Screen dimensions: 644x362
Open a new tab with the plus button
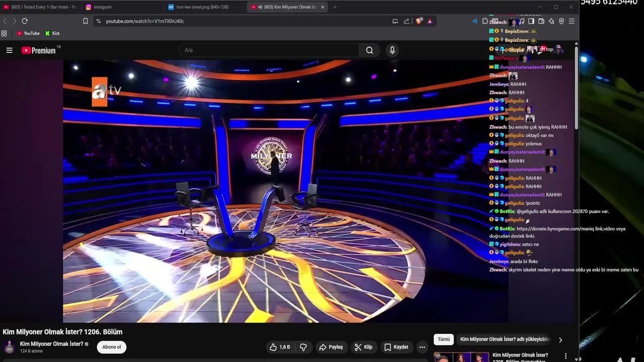(x=335, y=7)
